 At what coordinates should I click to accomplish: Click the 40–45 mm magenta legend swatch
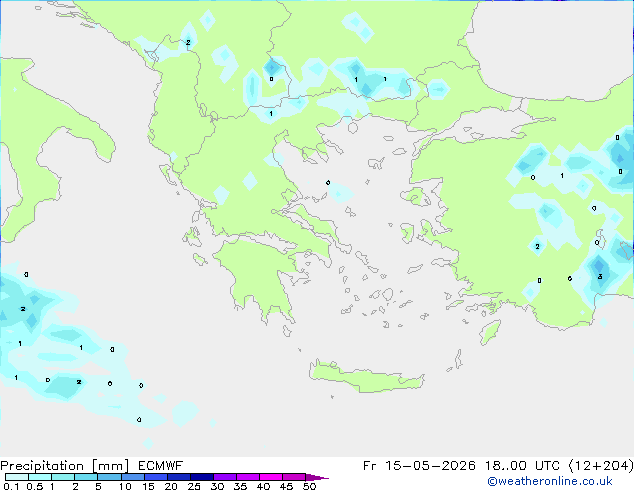(270, 477)
